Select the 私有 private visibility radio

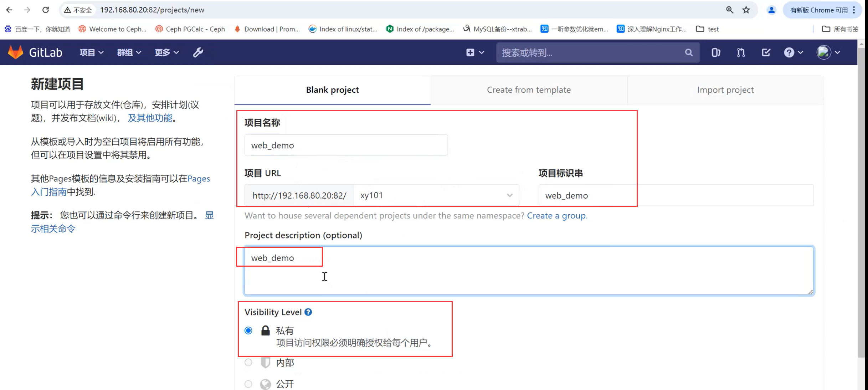(x=248, y=330)
